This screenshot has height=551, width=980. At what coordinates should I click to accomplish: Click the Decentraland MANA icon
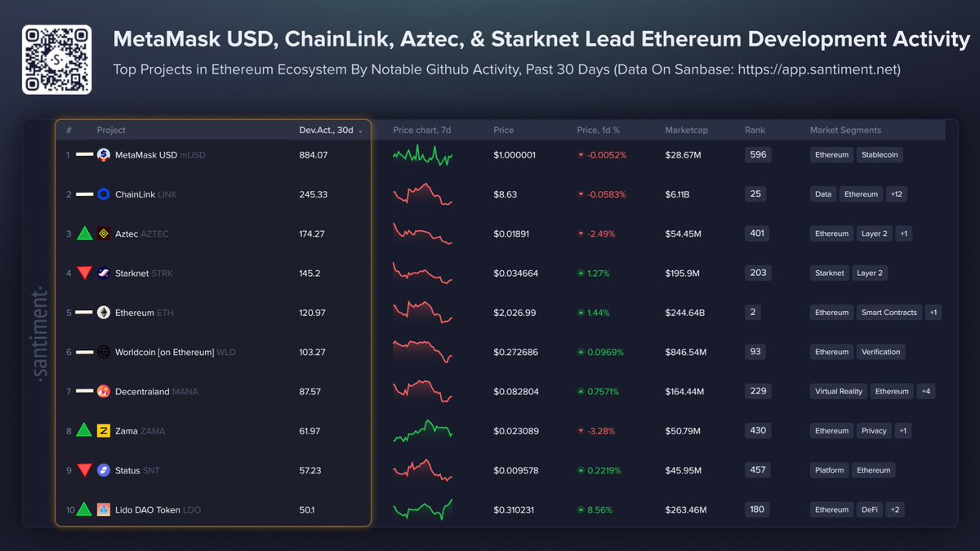click(x=103, y=391)
